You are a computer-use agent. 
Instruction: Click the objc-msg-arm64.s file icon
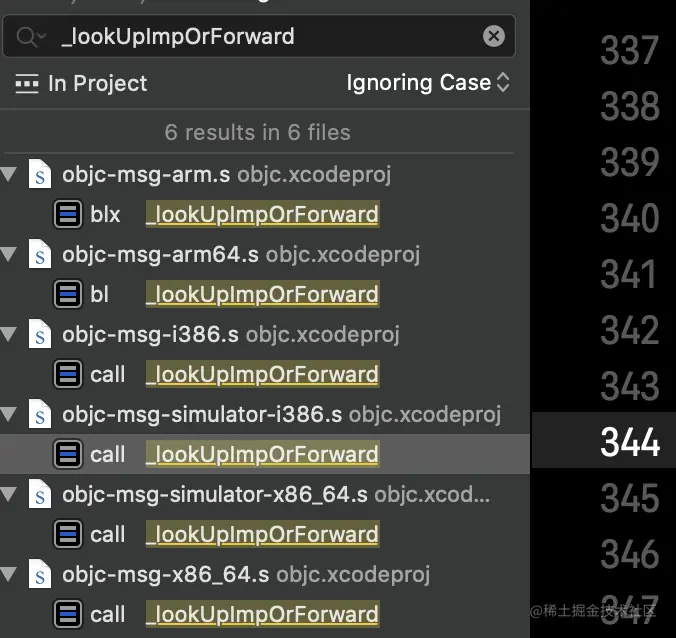(x=40, y=255)
